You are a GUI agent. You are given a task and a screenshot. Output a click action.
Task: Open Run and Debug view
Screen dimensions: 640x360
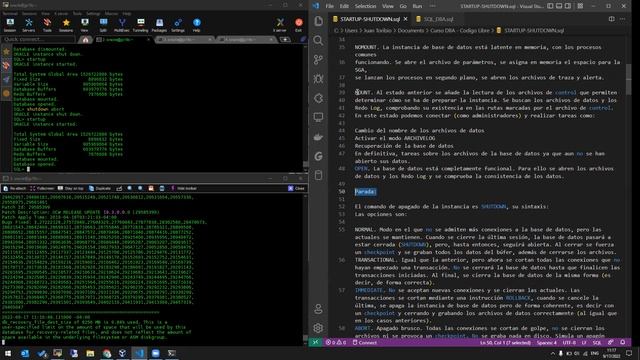pos(318,79)
